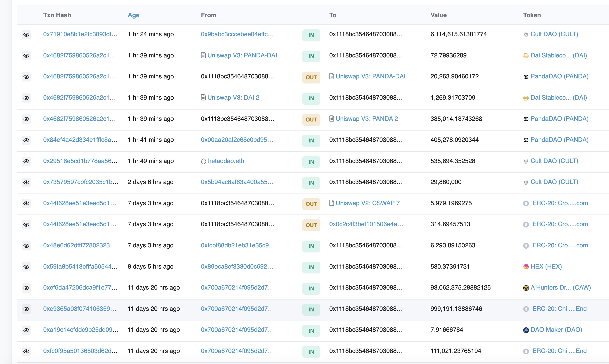Open Uniswap V2: CSWAP 7 contract link
Image resolution: width=609 pixels, height=364 pixels.
click(368, 203)
